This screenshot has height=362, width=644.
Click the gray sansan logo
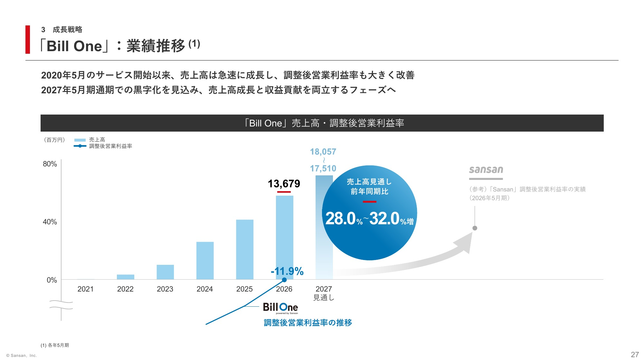[x=486, y=170]
